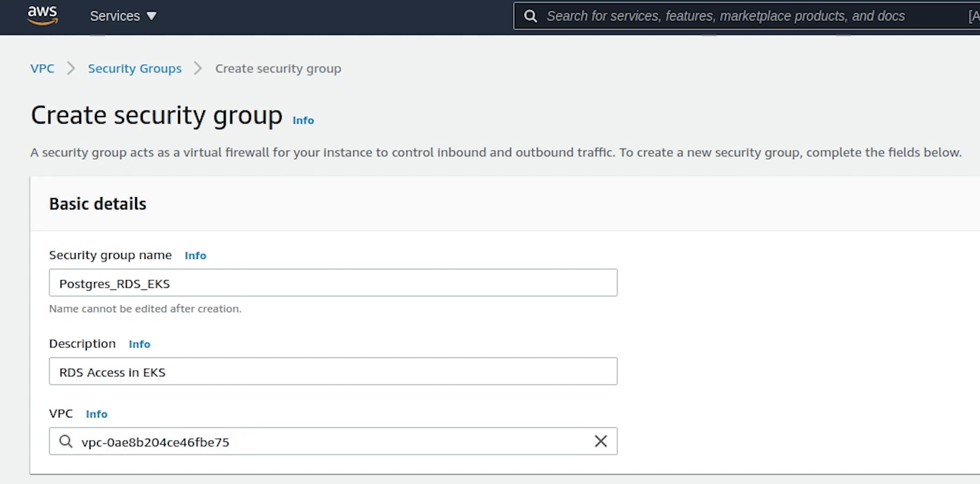
Task: Click the Create security group breadcrumb text
Action: pos(278,69)
